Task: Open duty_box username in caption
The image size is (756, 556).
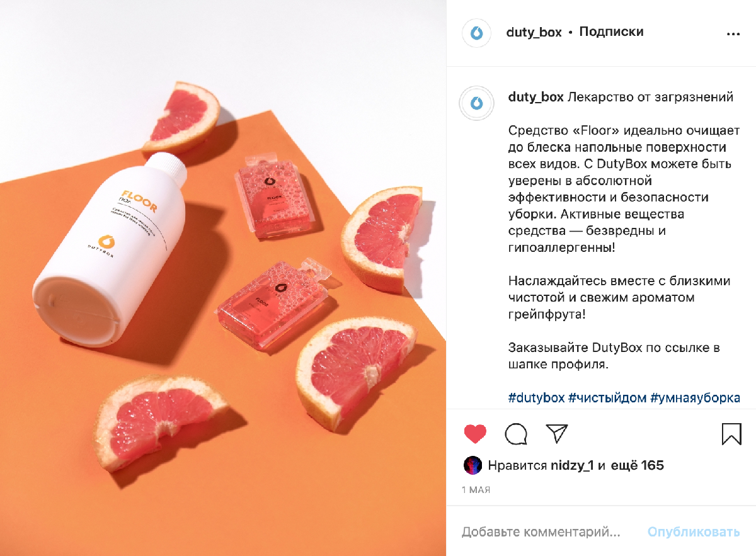Action: coord(535,98)
